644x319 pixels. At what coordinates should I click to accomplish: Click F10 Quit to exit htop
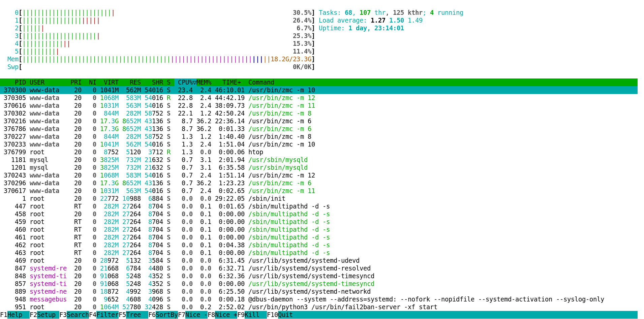coord(280,315)
